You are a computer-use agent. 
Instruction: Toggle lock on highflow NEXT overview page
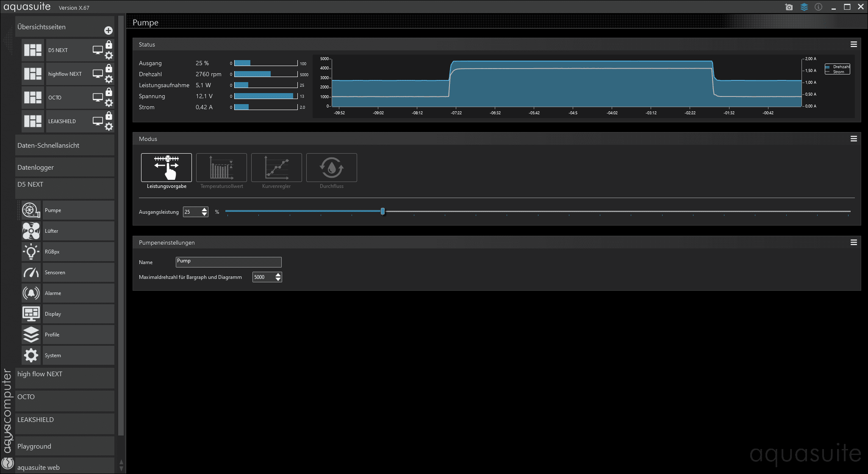[x=109, y=68]
